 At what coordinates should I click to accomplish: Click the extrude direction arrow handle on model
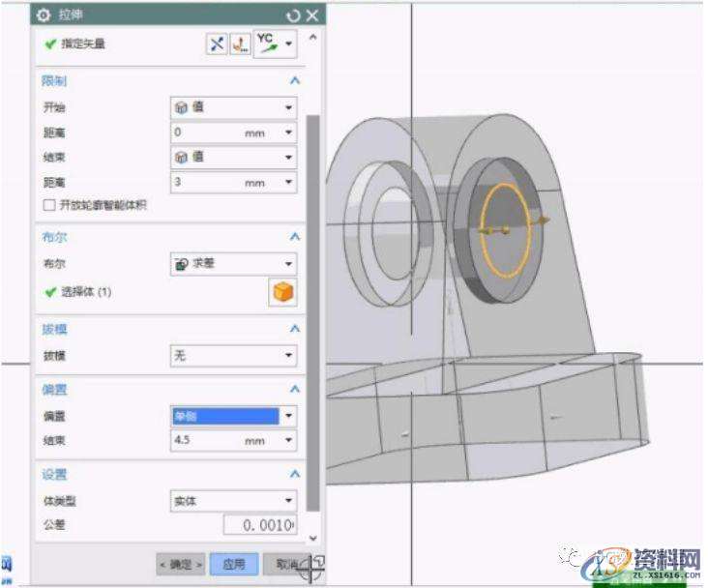tap(544, 220)
